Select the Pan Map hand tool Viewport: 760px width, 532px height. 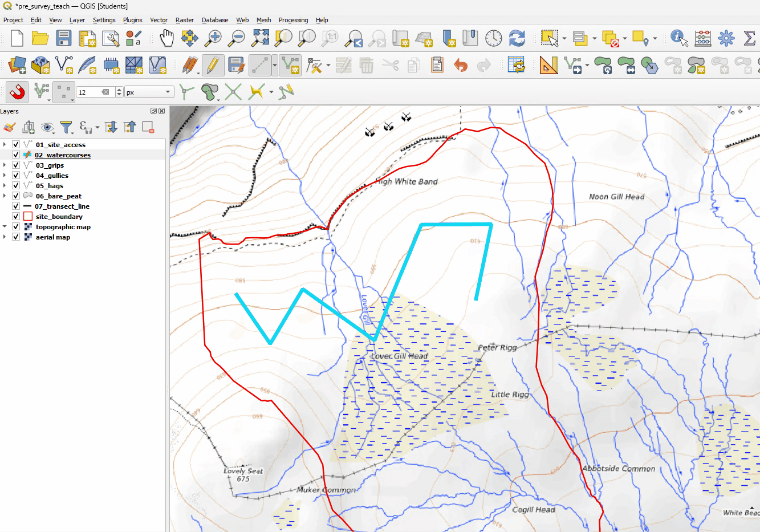166,38
